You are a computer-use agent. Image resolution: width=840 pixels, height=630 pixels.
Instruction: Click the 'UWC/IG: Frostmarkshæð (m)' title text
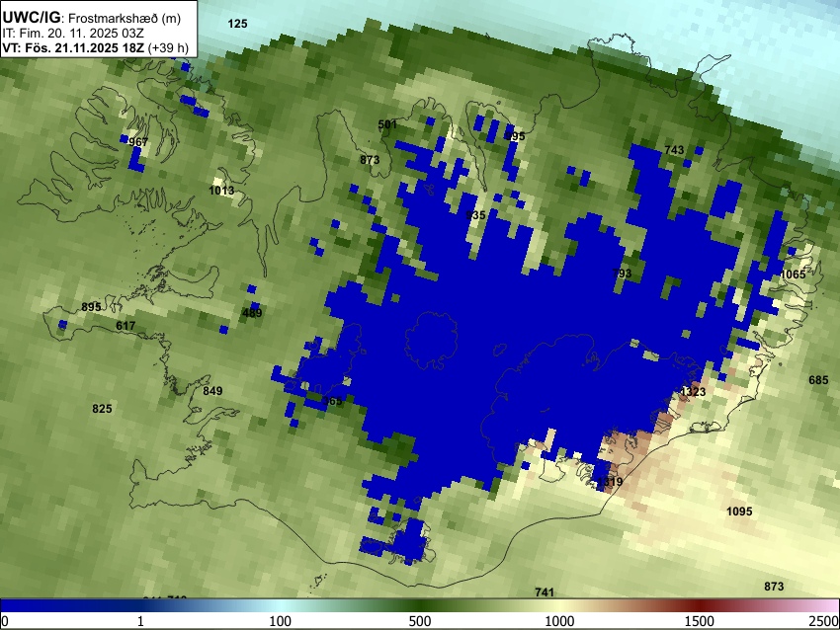tap(92, 18)
